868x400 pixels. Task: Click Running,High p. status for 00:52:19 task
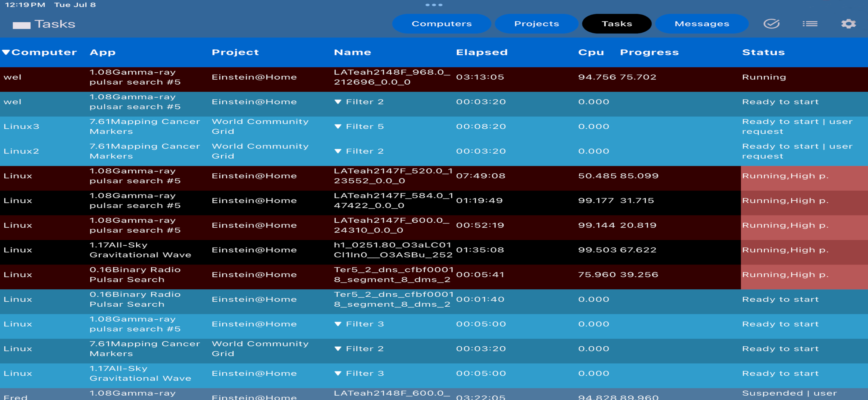[785, 225]
